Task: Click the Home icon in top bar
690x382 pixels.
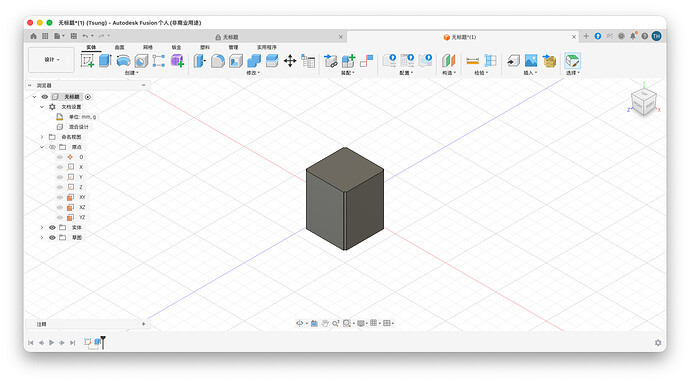Action: point(33,36)
